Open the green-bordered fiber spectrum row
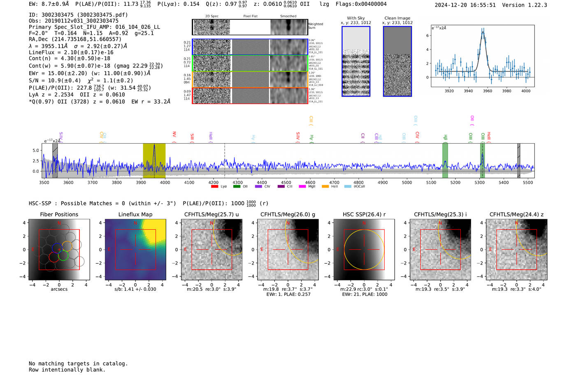The height and width of the screenshot is (392, 576). [250, 63]
